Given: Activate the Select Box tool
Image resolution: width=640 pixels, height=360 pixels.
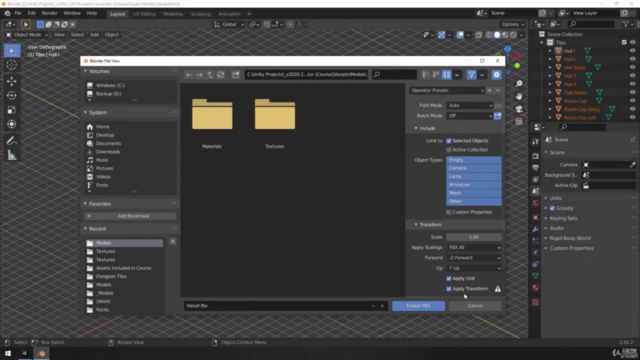Looking at the screenshot, I should 11,51.
